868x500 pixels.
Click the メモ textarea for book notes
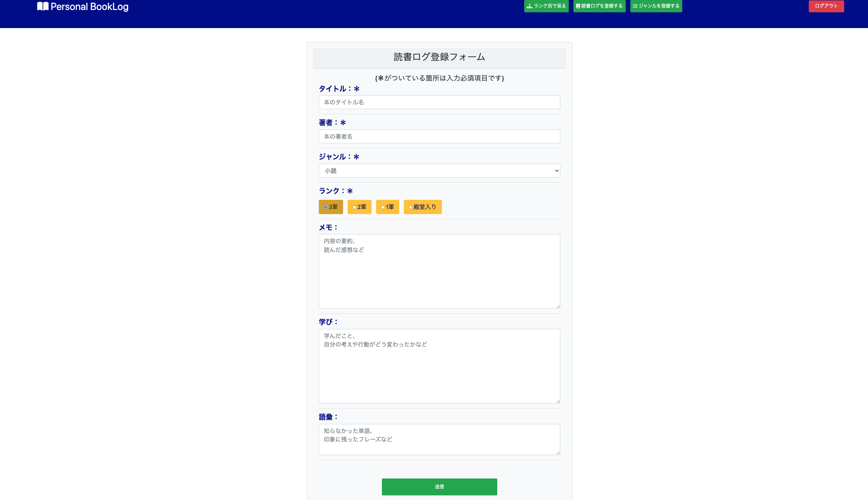(439, 271)
